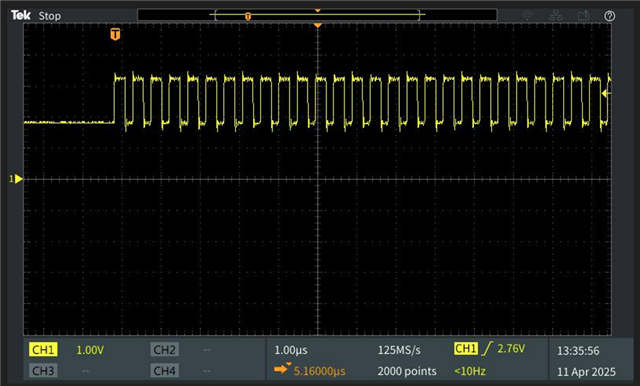The height and width of the screenshot is (386, 640).
Task: Click the trigger T marker in record overview bar
Action: point(248,16)
